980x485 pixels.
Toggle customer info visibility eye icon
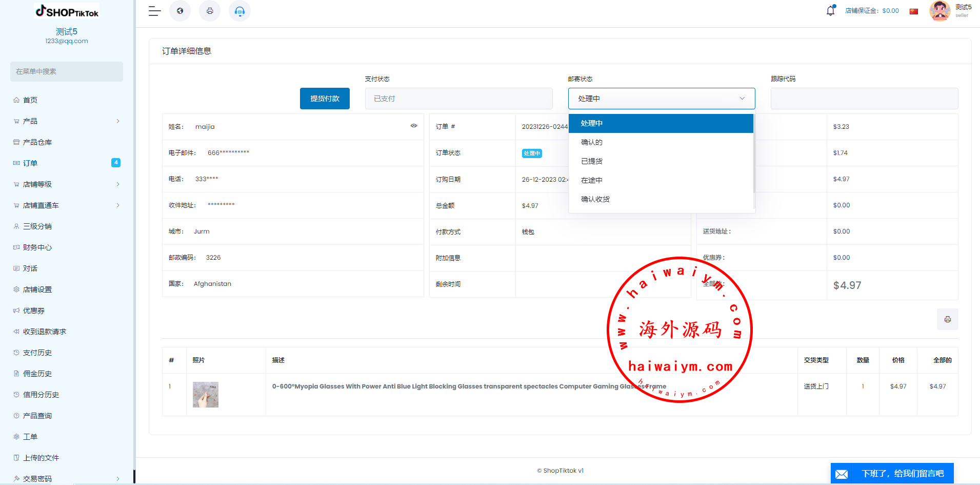[x=413, y=126]
